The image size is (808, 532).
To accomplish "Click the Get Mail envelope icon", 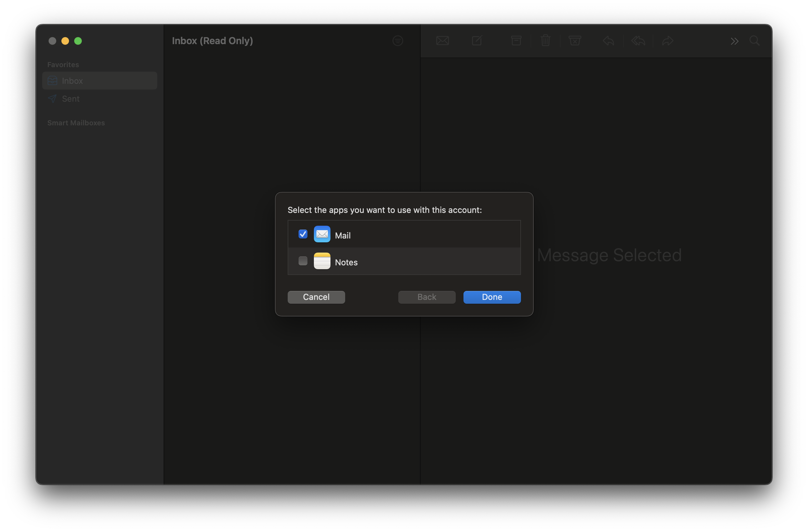I will 442,41.
